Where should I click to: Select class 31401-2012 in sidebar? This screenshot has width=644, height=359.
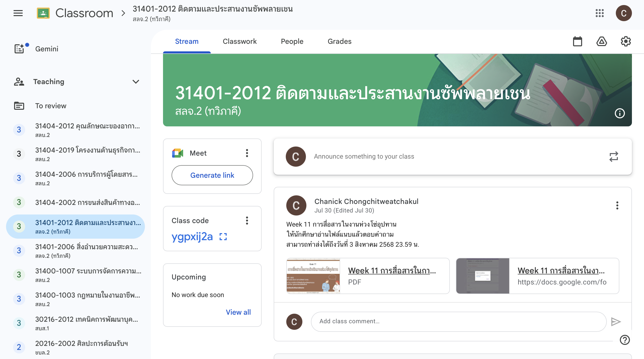[75, 227]
